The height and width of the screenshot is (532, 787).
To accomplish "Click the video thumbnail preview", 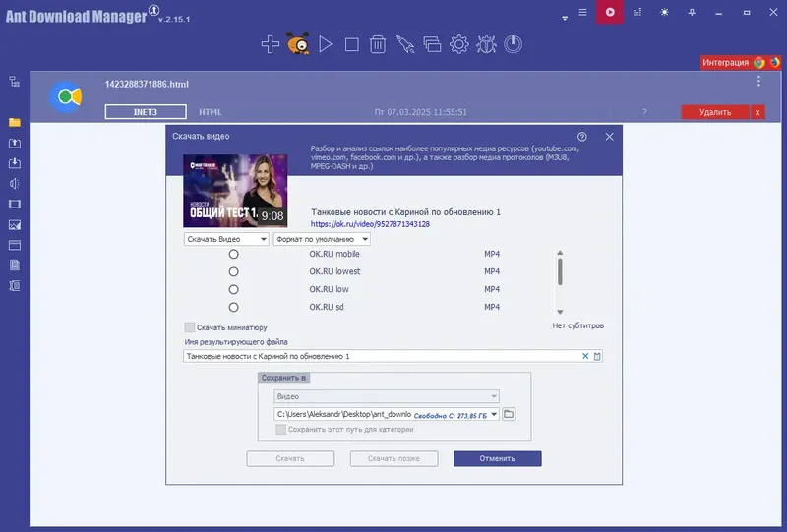I will coord(235,191).
